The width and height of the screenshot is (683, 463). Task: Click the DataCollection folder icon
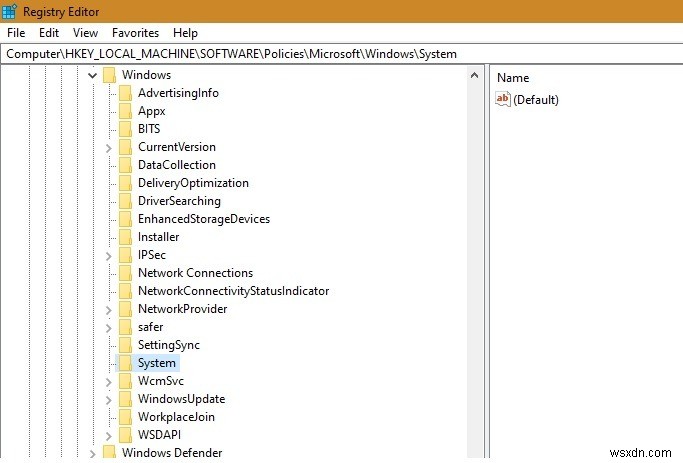pyautogui.click(x=125, y=165)
